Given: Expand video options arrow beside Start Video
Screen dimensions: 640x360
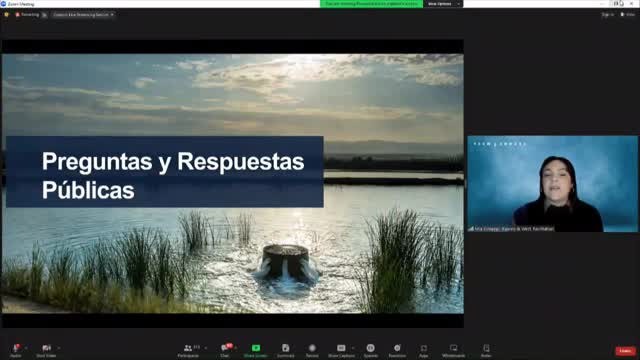Looking at the screenshot, I should 59,348.
